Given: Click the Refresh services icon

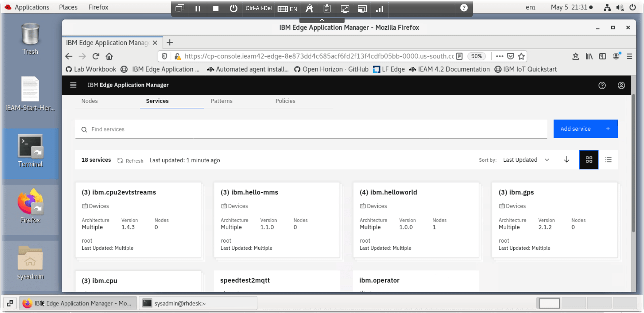Looking at the screenshot, I should 120,160.
